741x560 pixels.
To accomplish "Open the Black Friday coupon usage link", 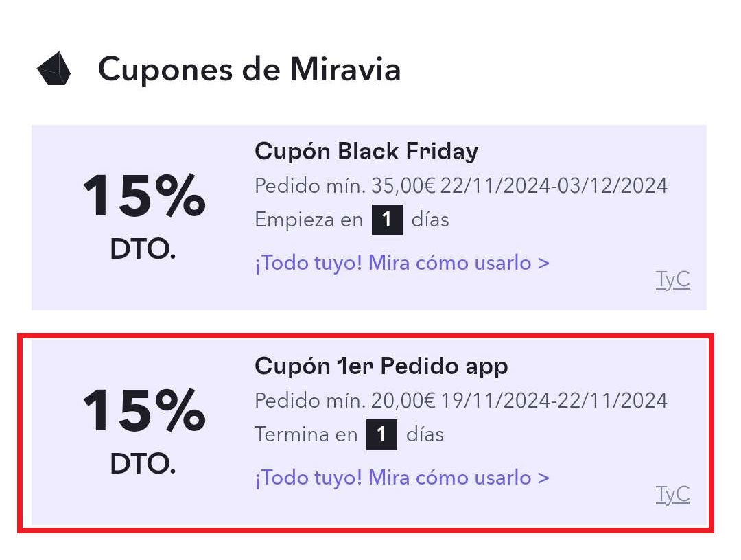I will (401, 263).
